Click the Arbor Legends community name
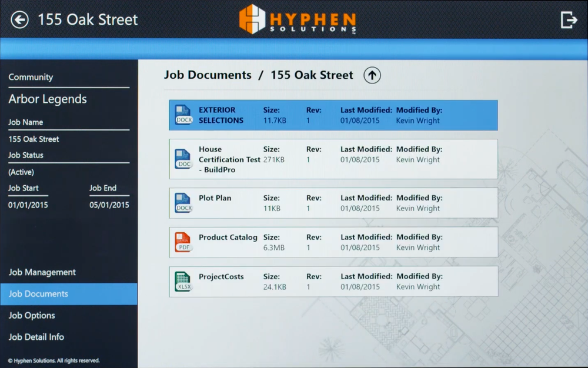588x368 pixels. coord(48,99)
